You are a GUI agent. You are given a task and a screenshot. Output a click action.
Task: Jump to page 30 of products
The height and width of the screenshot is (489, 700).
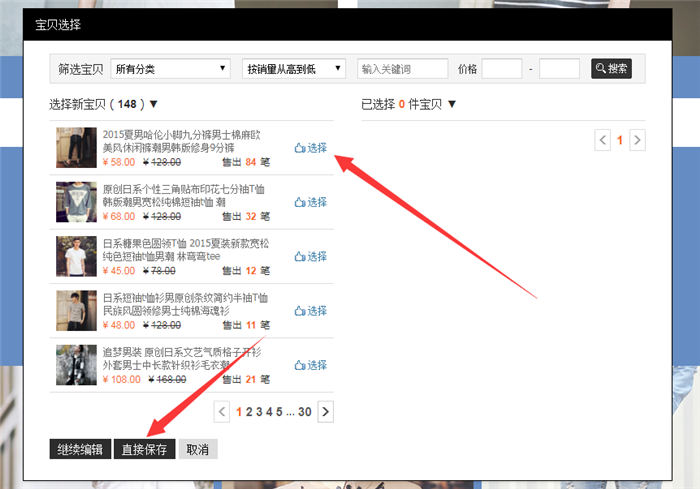pos(305,411)
